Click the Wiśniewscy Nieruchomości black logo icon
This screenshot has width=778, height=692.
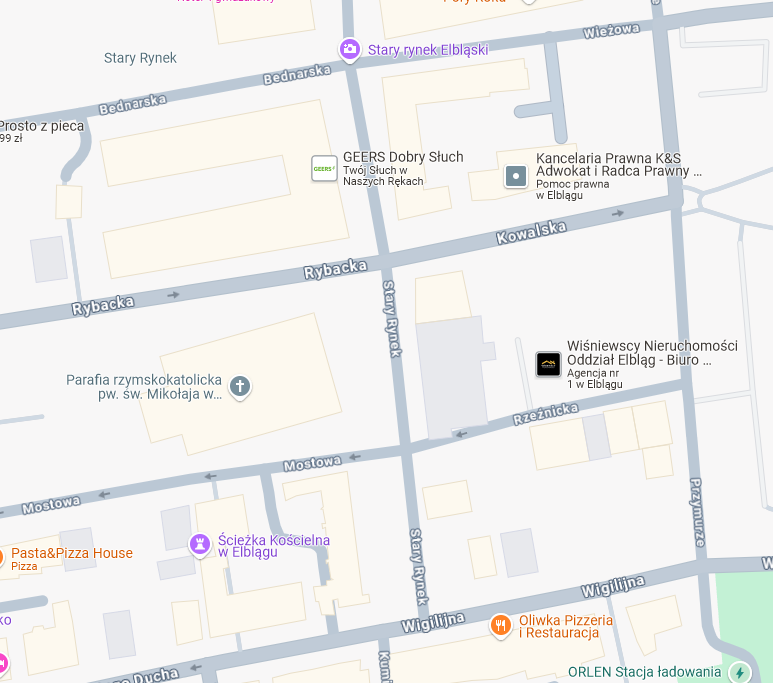pos(548,364)
